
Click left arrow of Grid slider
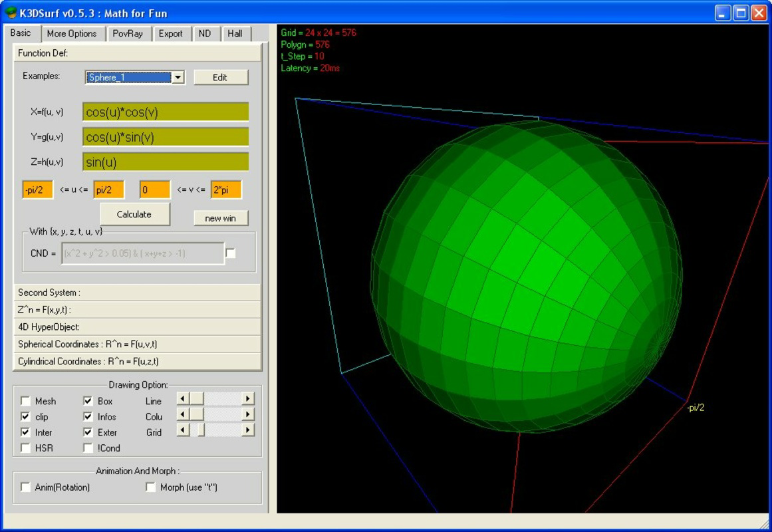[x=183, y=430]
